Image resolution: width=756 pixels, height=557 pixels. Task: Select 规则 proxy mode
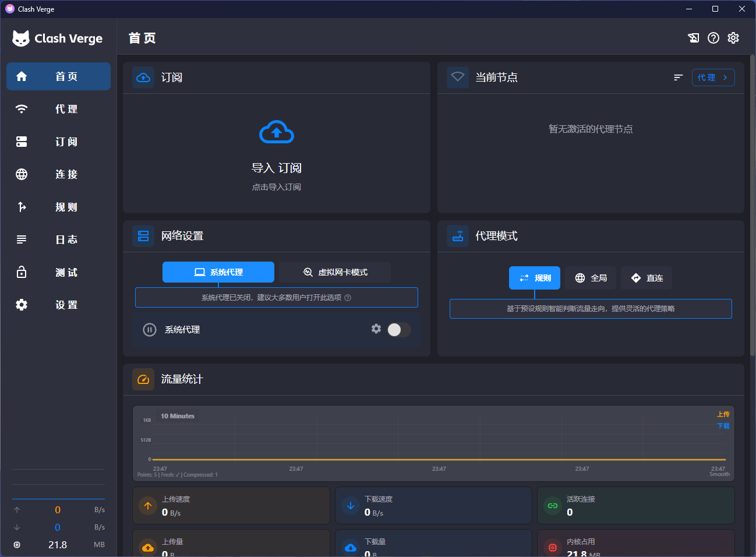pyautogui.click(x=535, y=278)
